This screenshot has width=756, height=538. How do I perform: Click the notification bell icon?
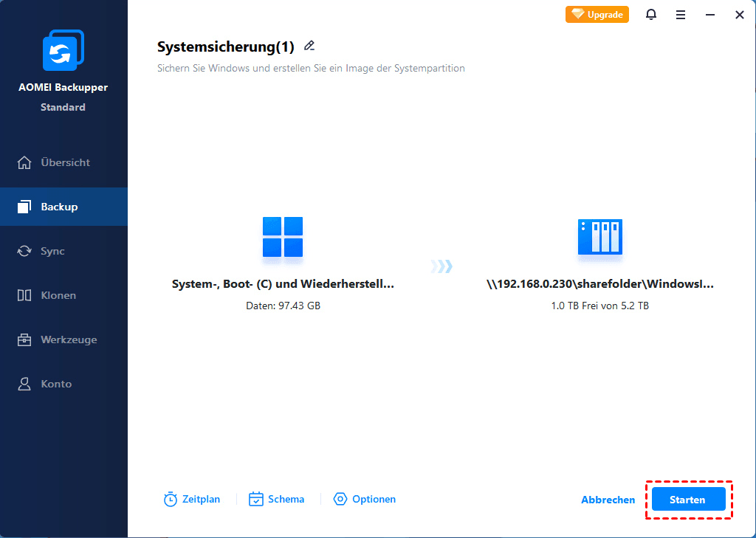651,14
